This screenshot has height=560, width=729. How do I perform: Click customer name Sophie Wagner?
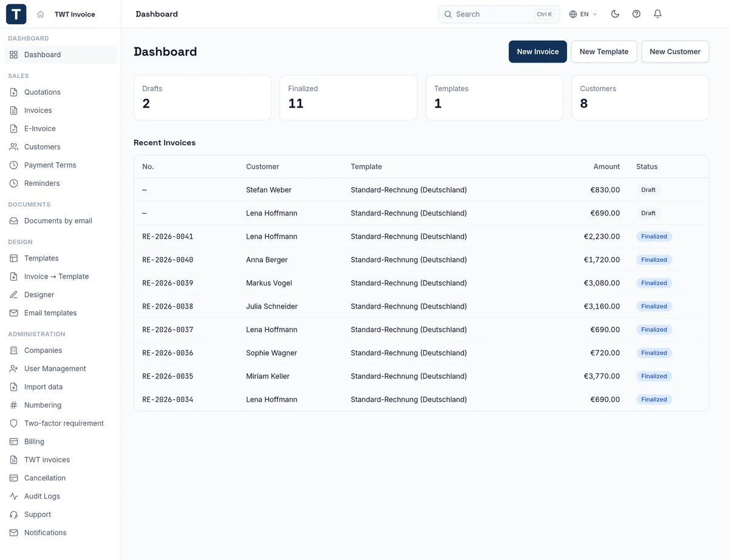pyautogui.click(x=272, y=353)
